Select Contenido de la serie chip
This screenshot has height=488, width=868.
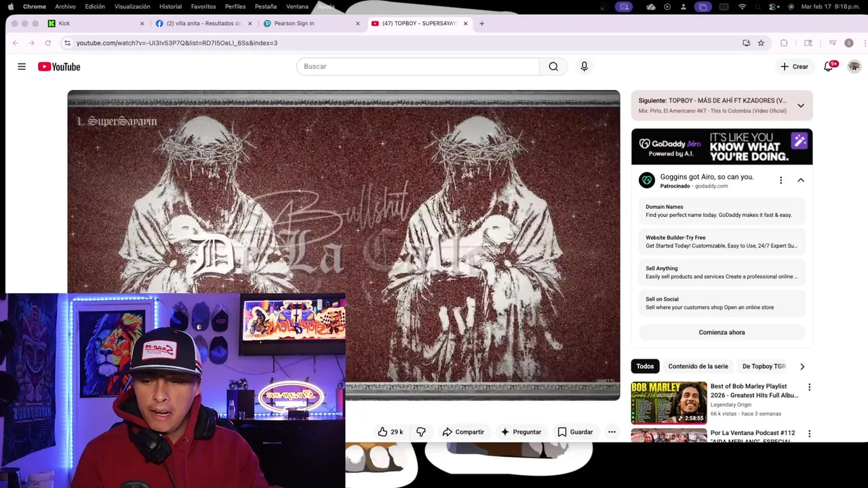[698, 367]
